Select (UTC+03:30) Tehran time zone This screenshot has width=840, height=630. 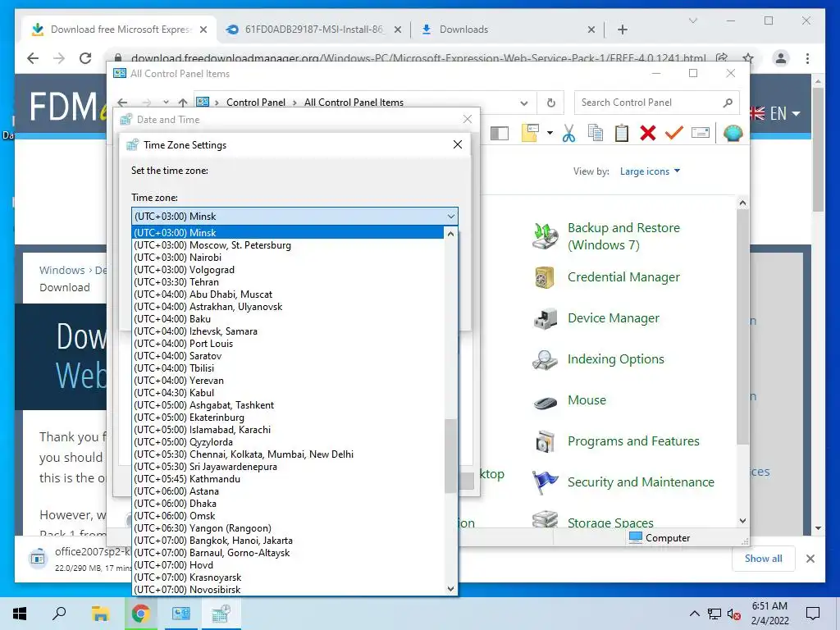288,282
